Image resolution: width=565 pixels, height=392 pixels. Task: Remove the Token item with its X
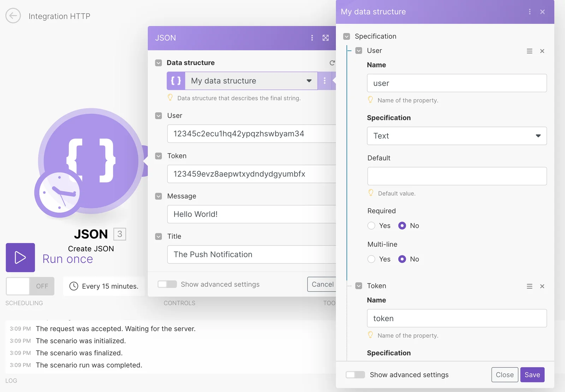[x=542, y=286]
